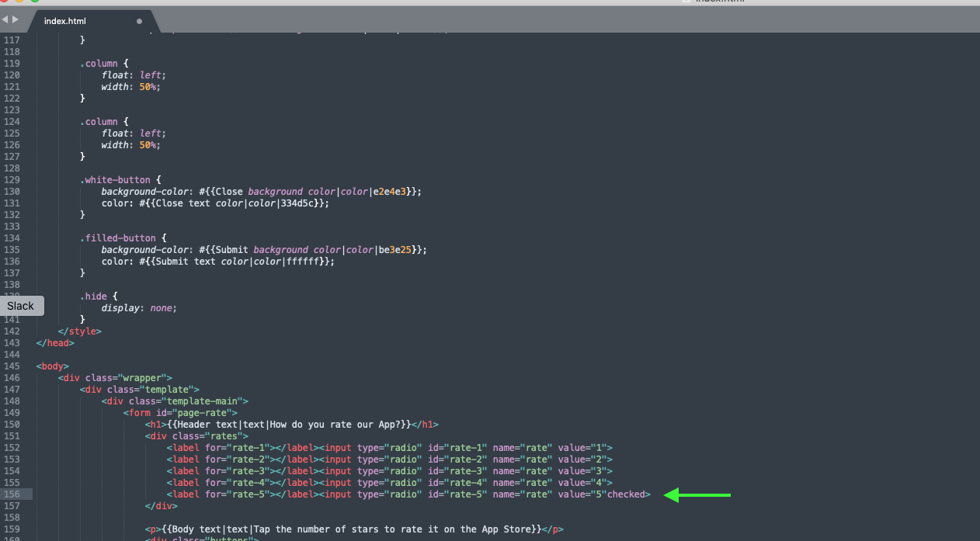Click name="rate" on the rate-4 line
This screenshot has height=541, width=980.
click(x=523, y=483)
